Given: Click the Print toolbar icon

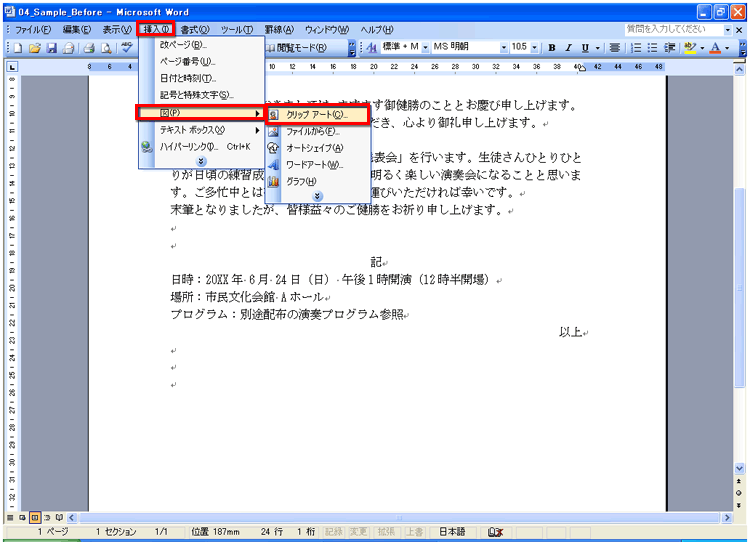Looking at the screenshot, I should [89, 48].
